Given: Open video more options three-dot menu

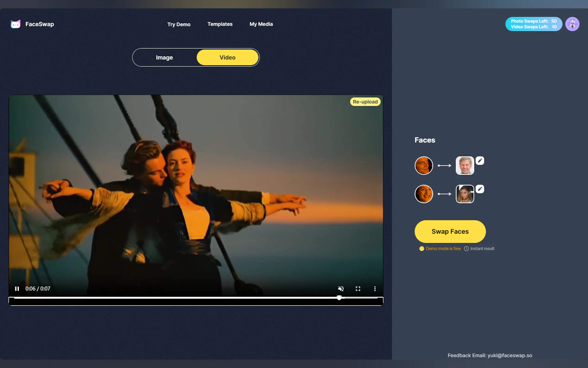Looking at the screenshot, I should (x=375, y=289).
